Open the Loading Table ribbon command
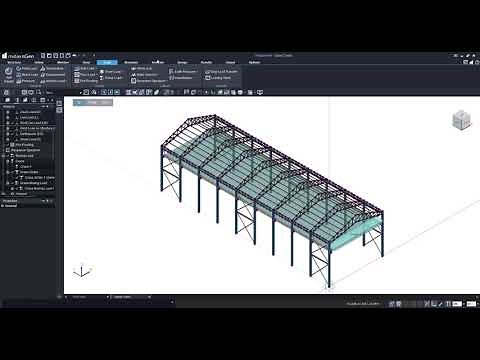This screenshot has height=360, width=480. (218, 78)
